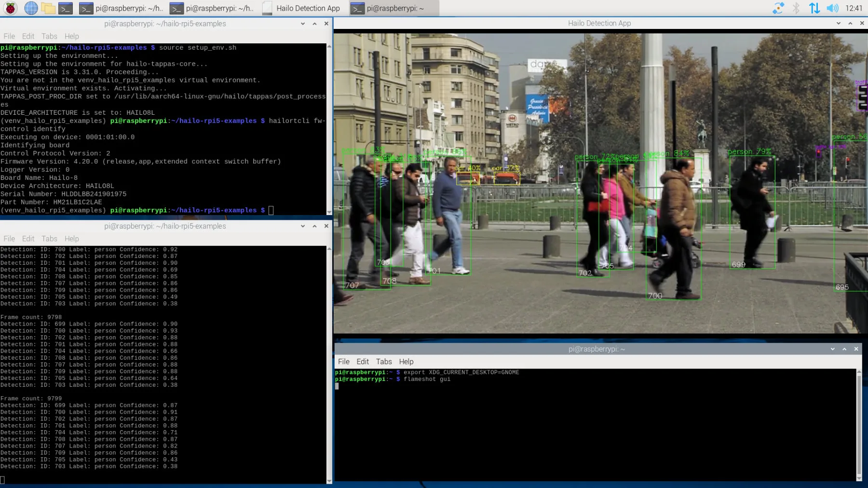Screen dimensions: 868x488
Task: Open the file manager folder icon
Action: (48, 8)
